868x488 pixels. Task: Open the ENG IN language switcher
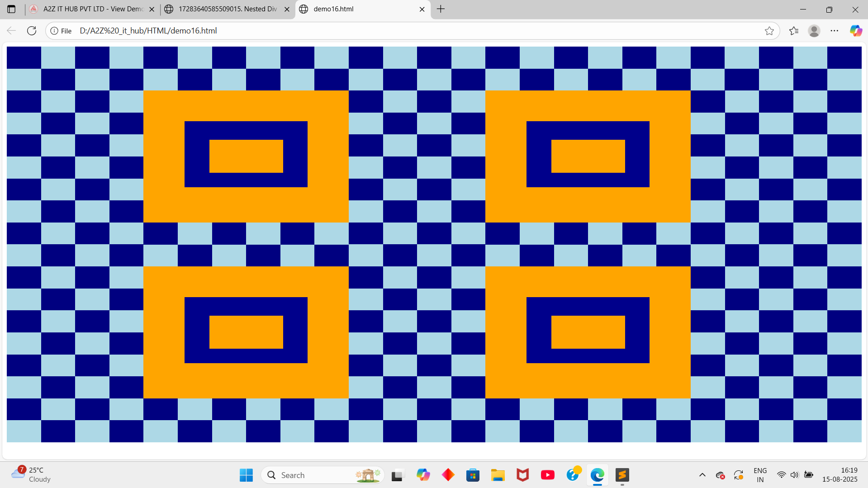[x=760, y=475]
